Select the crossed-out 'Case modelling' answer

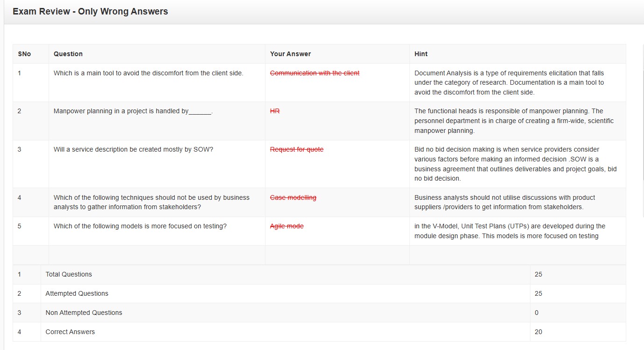(293, 197)
